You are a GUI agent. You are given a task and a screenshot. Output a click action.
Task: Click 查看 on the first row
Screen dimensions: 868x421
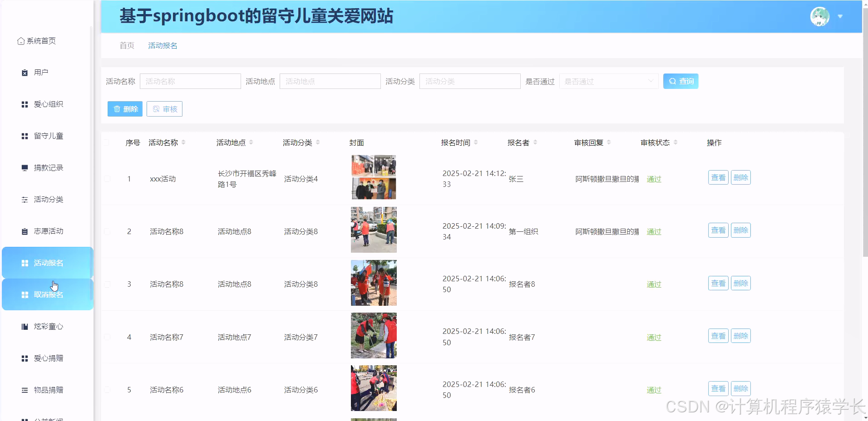[718, 177]
